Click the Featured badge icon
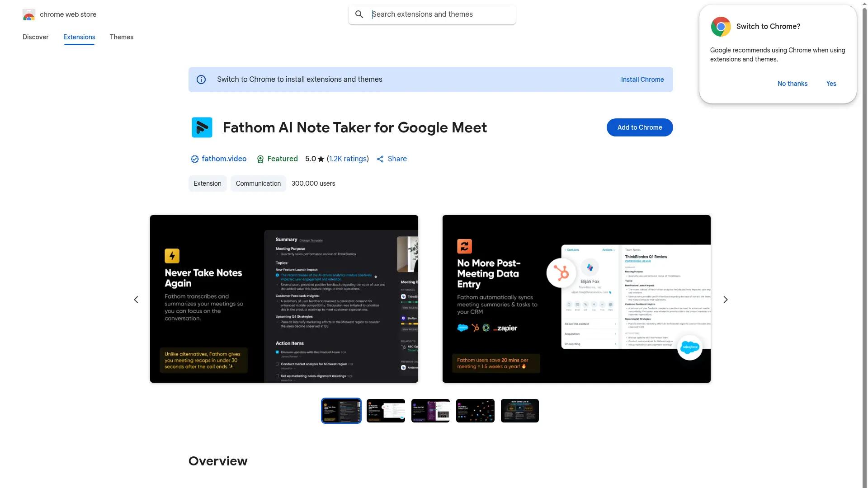This screenshot has height=488, width=868. (260, 159)
